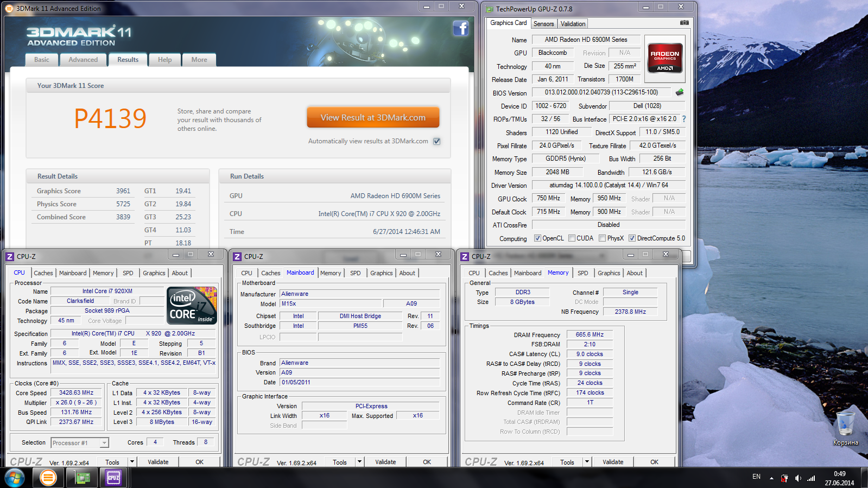
Task: Click the Radeon Graphics logo in GPU-Z
Action: pyautogui.click(x=665, y=58)
